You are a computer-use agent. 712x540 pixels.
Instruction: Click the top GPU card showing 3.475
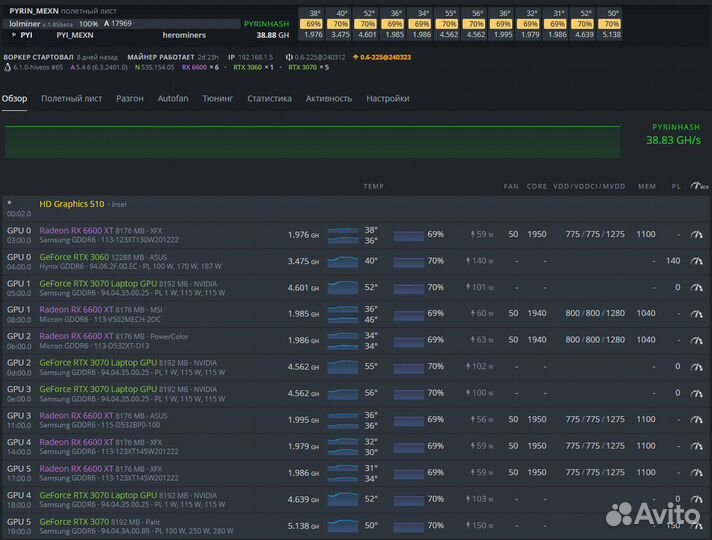click(x=340, y=24)
